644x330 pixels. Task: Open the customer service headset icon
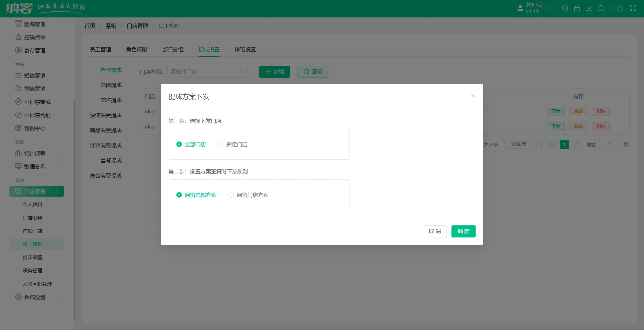(x=565, y=8)
